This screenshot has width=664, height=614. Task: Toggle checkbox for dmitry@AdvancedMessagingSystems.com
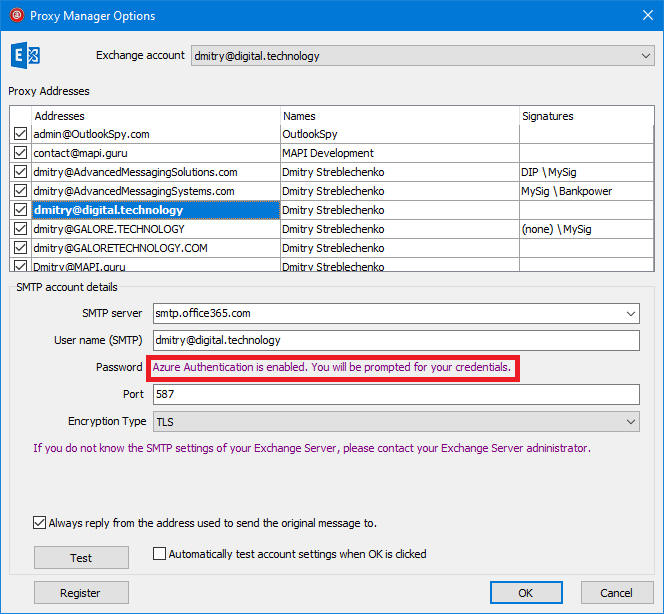[20, 191]
